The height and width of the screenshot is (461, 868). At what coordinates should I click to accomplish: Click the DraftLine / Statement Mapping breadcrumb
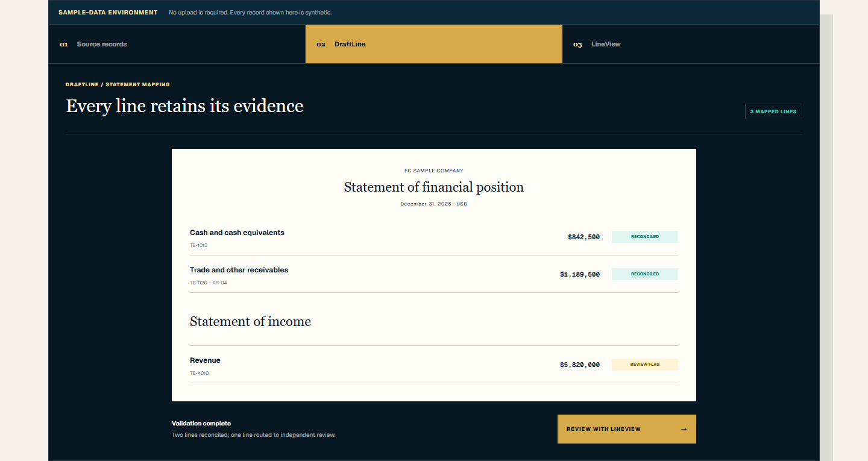(x=118, y=84)
